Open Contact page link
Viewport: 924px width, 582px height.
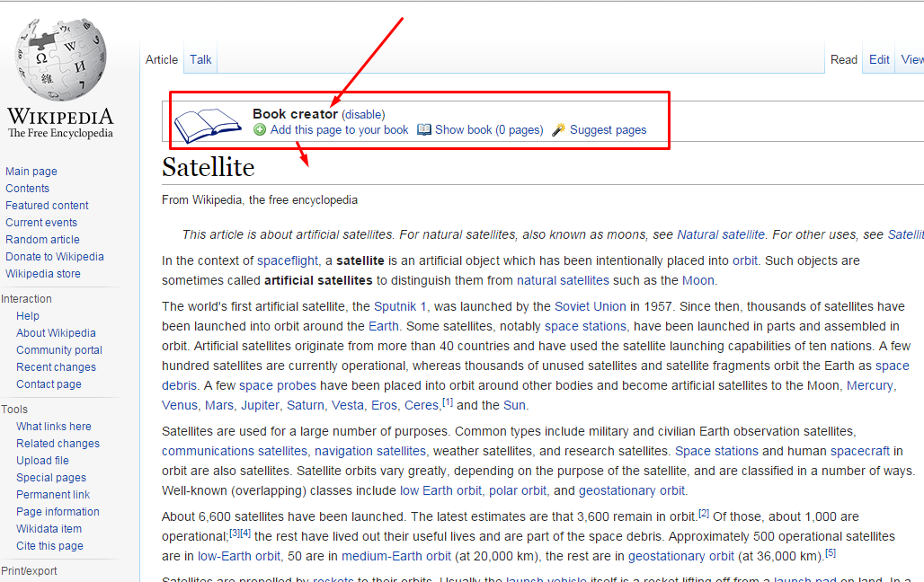pos(49,384)
